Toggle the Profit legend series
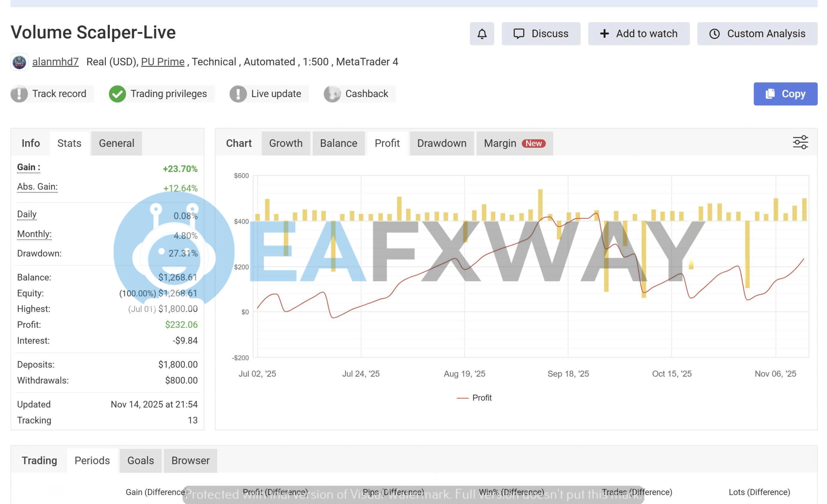 tap(474, 398)
